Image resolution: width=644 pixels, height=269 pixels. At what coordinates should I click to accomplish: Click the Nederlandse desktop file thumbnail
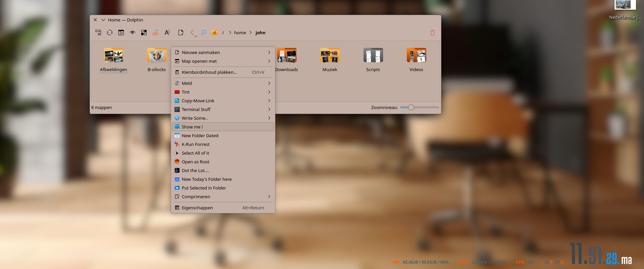coord(625,5)
